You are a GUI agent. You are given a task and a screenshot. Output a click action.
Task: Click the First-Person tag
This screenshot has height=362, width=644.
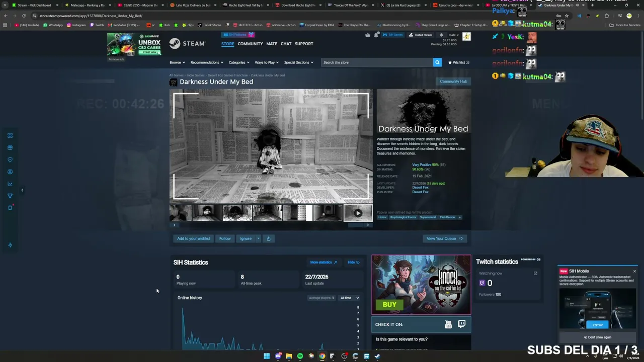click(447, 217)
